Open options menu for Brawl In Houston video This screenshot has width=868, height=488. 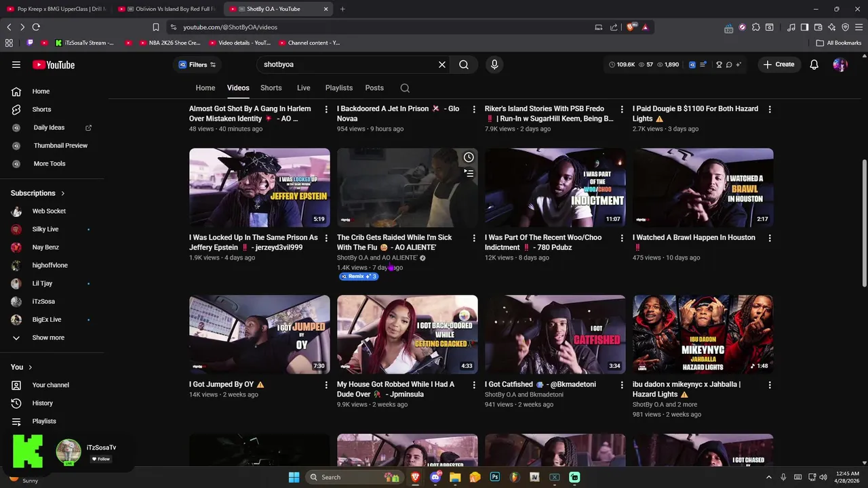tap(770, 238)
